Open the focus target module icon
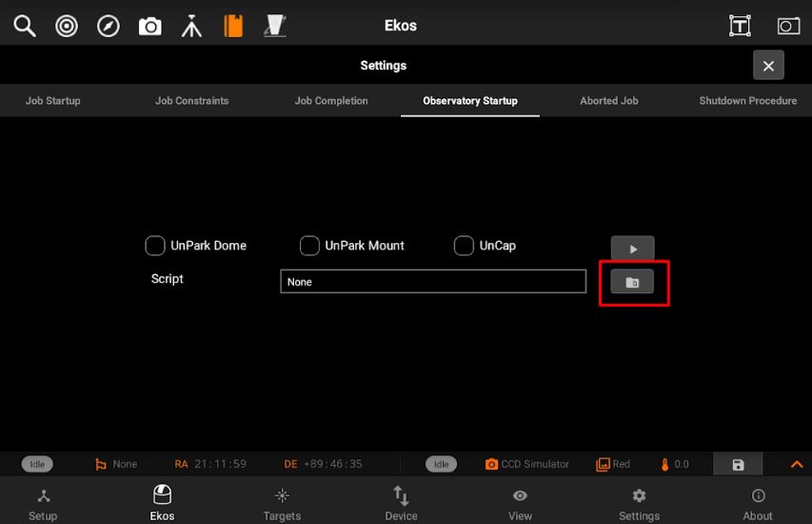The width and height of the screenshot is (812, 524). pos(67,26)
